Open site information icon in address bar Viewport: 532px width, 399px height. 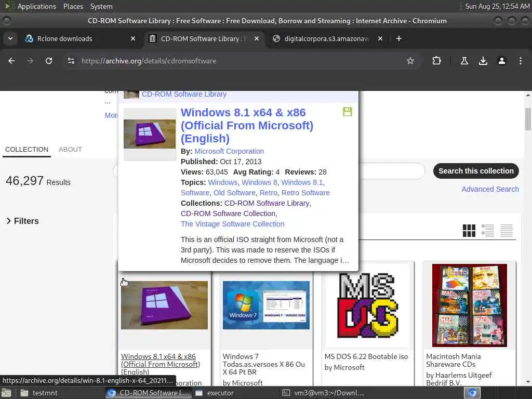click(71, 61)
